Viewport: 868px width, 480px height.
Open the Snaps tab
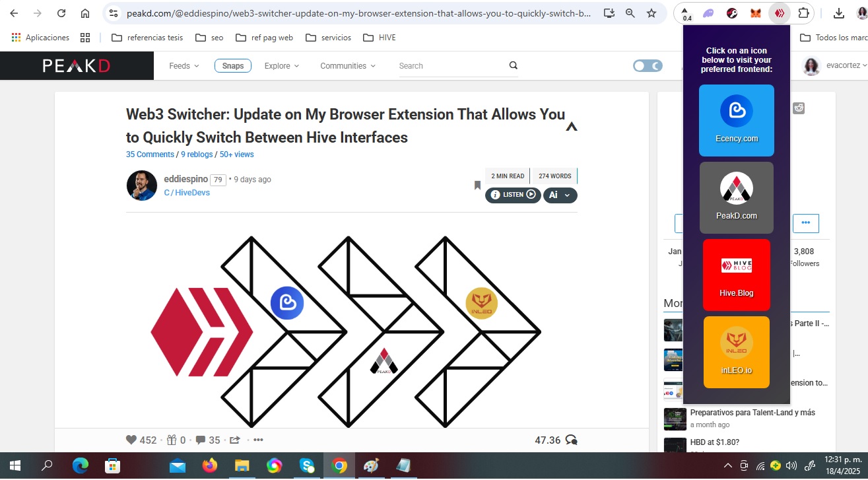click(x=233, y=66)
